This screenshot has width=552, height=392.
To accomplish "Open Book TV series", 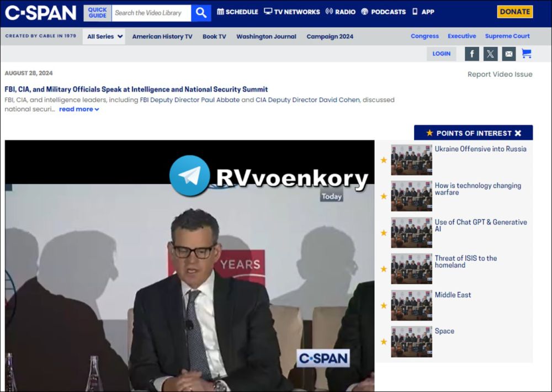I will pos(214,36).
